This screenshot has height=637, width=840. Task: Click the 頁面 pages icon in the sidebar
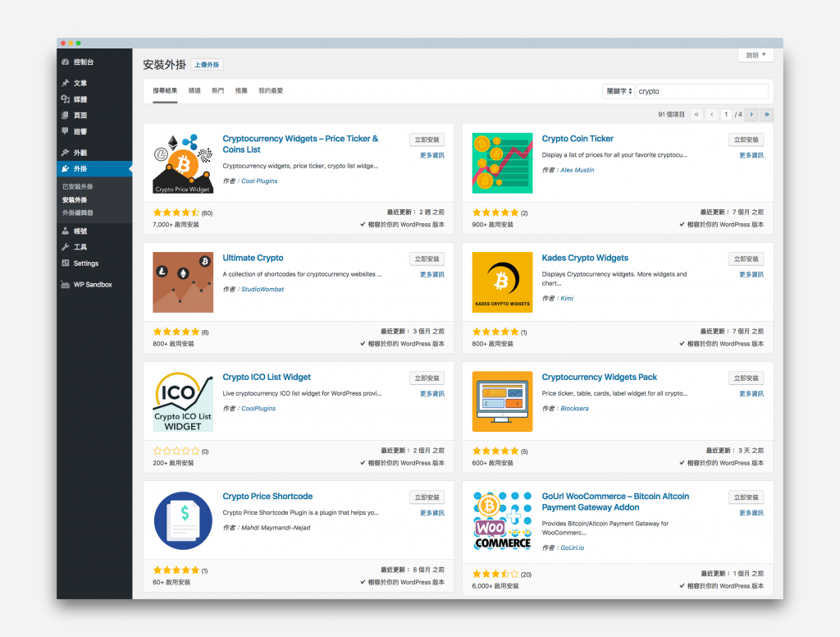click(x=66, y=115)
